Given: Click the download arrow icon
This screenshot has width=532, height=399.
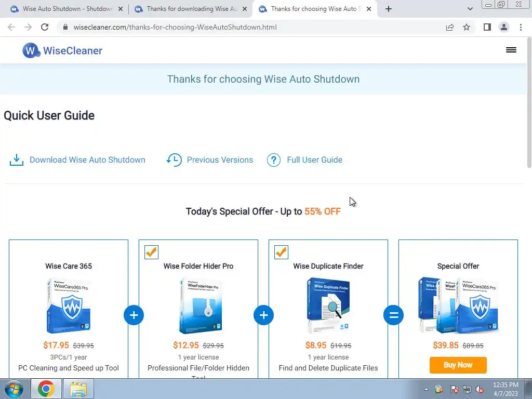Looking at the screenshot, I should point(17,160).
